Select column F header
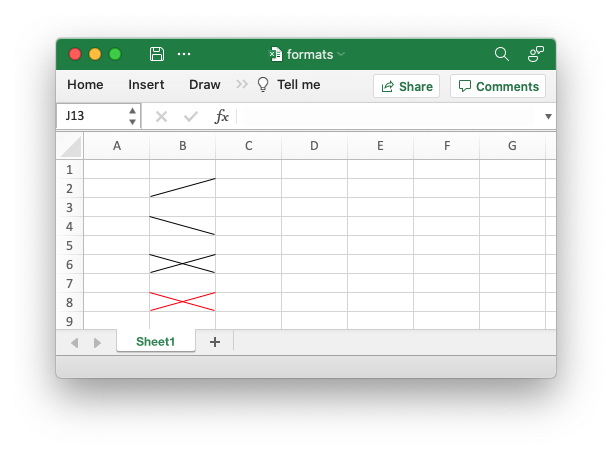This screenshot has height=452, width=612. coord(447,146)
